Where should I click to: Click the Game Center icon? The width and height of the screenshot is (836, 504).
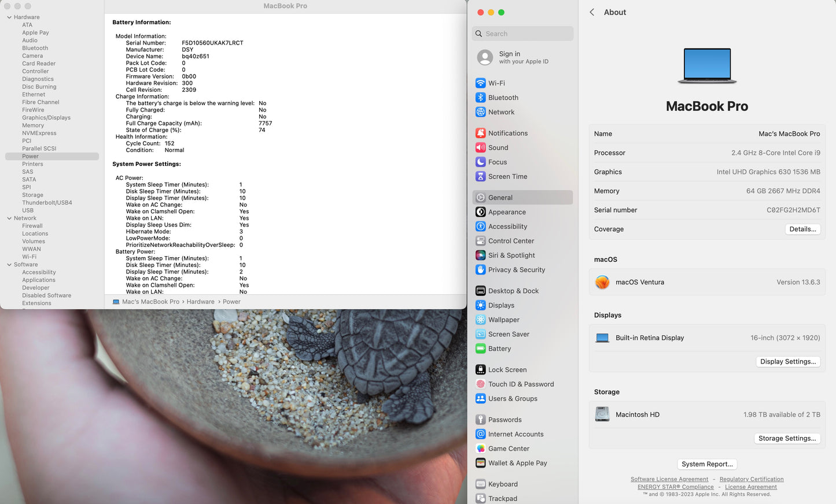480,449
